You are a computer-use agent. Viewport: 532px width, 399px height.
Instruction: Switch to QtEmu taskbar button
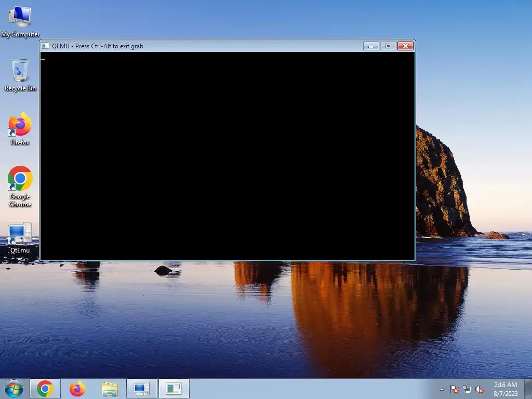tap(142, 389)
